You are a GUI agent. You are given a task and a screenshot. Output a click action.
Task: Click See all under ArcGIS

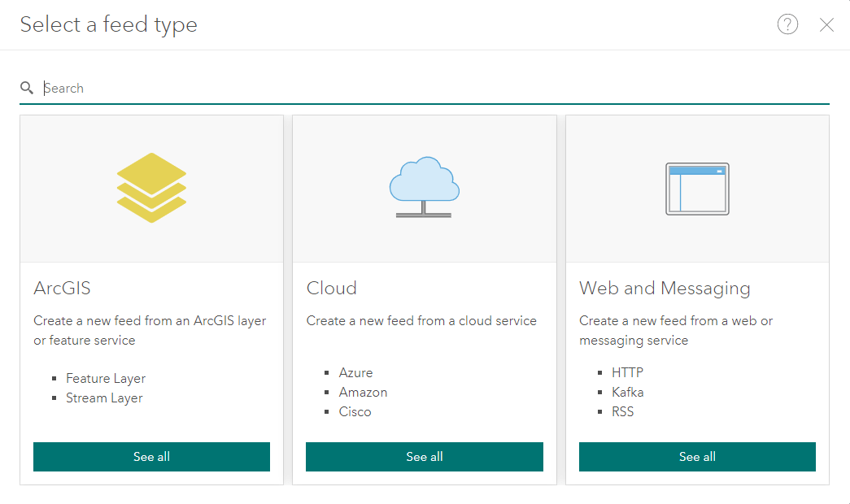tap(152, 457)
